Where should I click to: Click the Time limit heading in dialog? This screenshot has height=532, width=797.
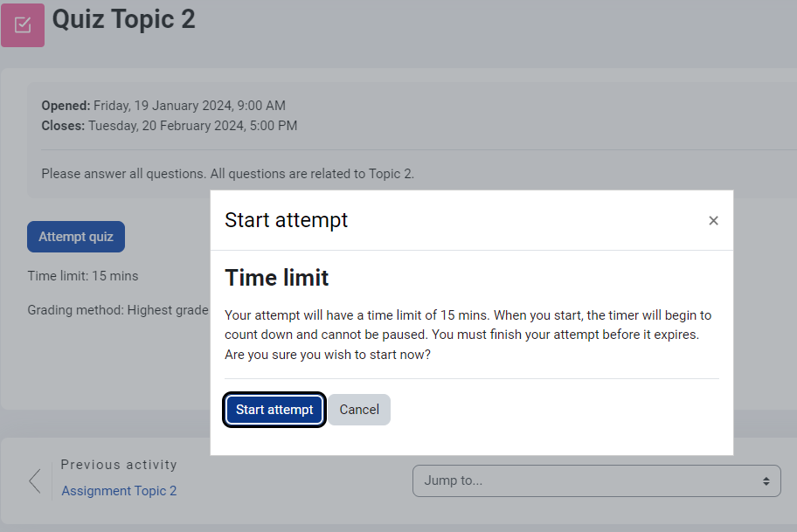(x=276, y=278)
